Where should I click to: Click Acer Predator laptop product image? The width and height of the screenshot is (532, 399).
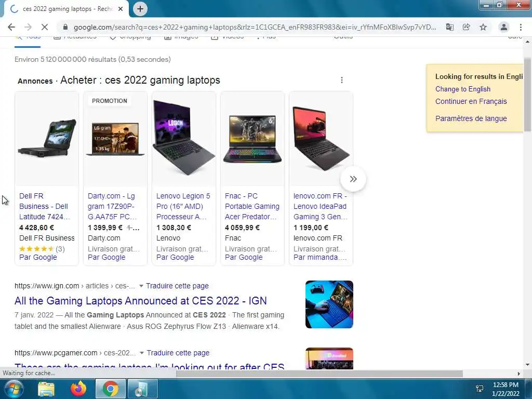[x=252, y=138]
